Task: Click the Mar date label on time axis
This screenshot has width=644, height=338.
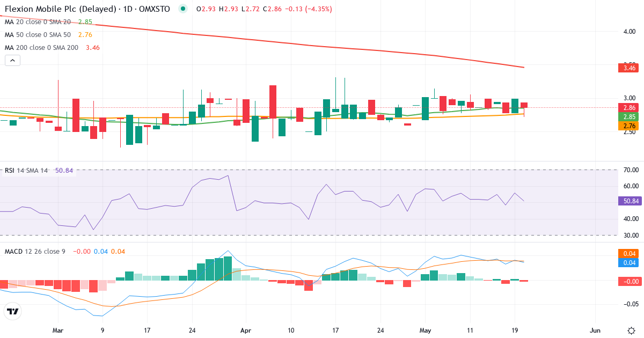Action: [x=58, y=330]
